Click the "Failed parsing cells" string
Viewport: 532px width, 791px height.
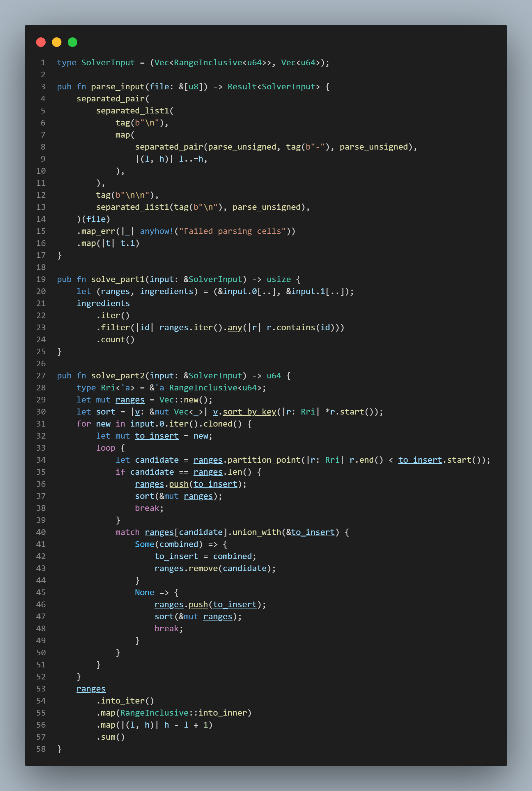tap(232, 231)
